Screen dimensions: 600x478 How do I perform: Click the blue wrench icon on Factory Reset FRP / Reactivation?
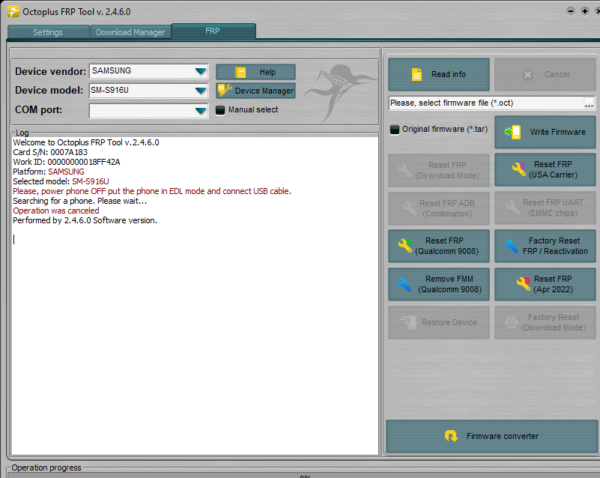coord(511,246)
